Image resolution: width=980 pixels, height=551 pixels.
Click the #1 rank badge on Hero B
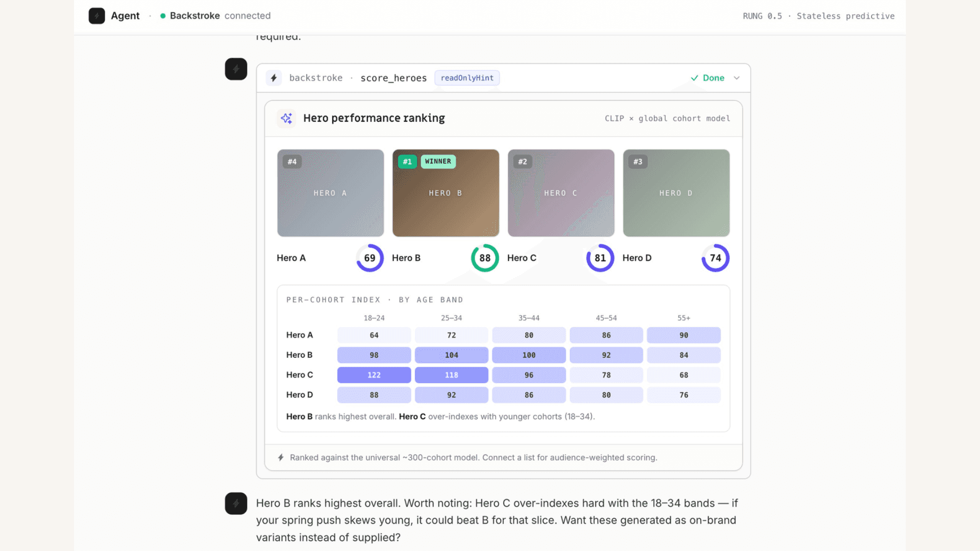(x=407, y=162)
